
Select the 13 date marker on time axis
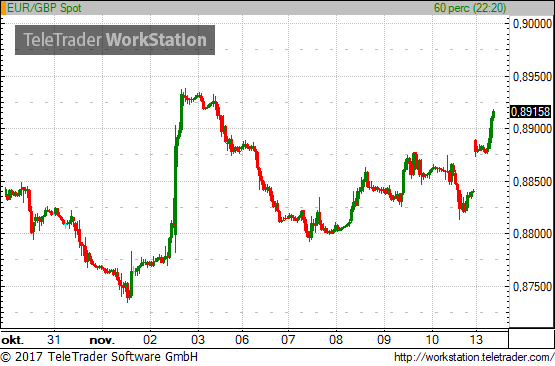[476, 340]
